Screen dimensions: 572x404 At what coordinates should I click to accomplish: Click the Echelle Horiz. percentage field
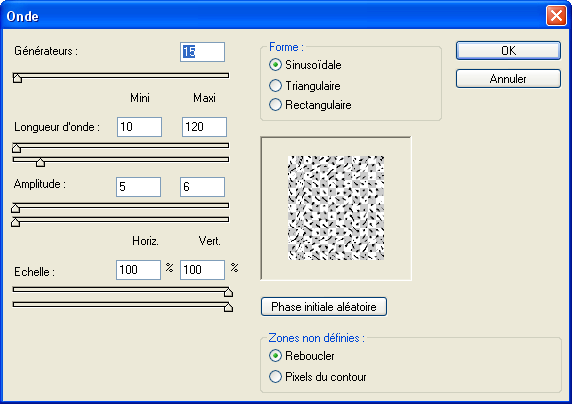pos(138,270)
